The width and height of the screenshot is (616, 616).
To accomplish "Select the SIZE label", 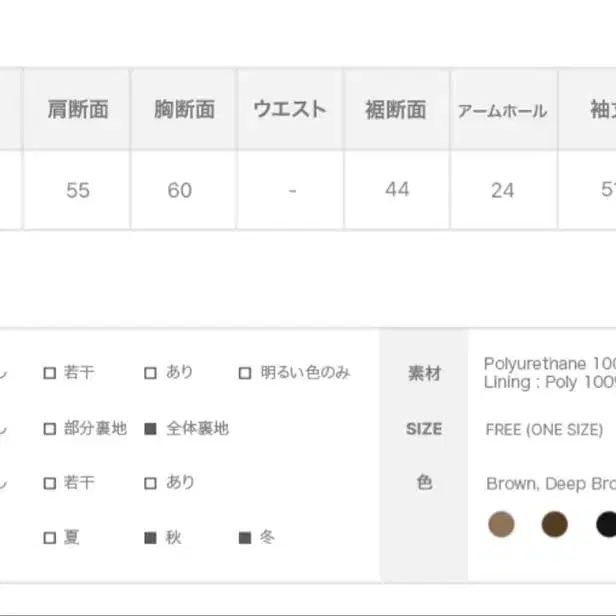I will [424, 429].
